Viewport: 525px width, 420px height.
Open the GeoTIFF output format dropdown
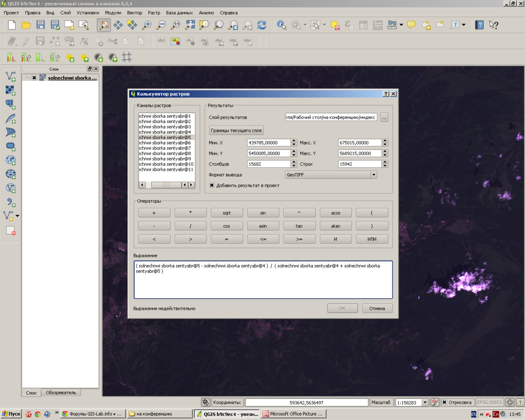pos(373,175)
